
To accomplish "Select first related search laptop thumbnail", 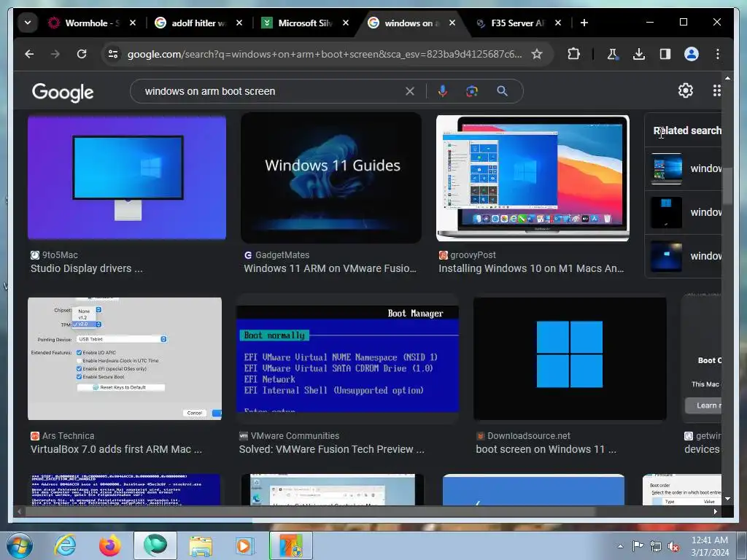I will [667, 168].
